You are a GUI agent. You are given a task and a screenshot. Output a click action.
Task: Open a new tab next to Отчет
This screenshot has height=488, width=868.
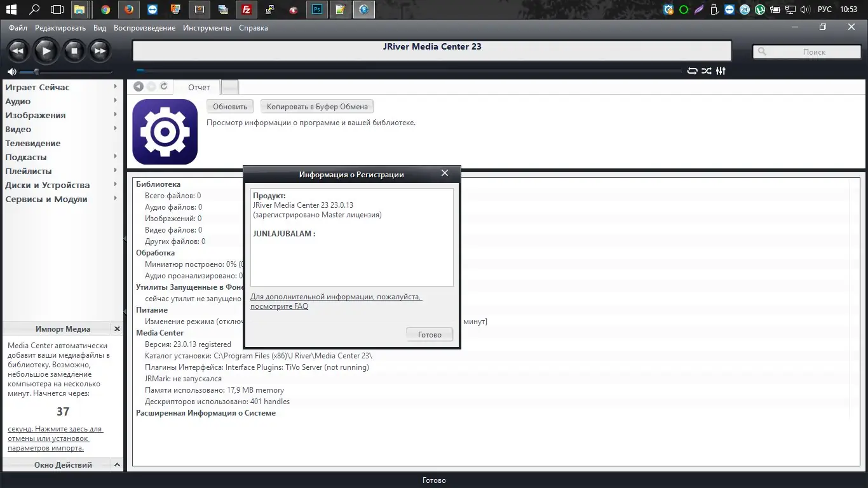pyautogui.click(x=229, y=87)
